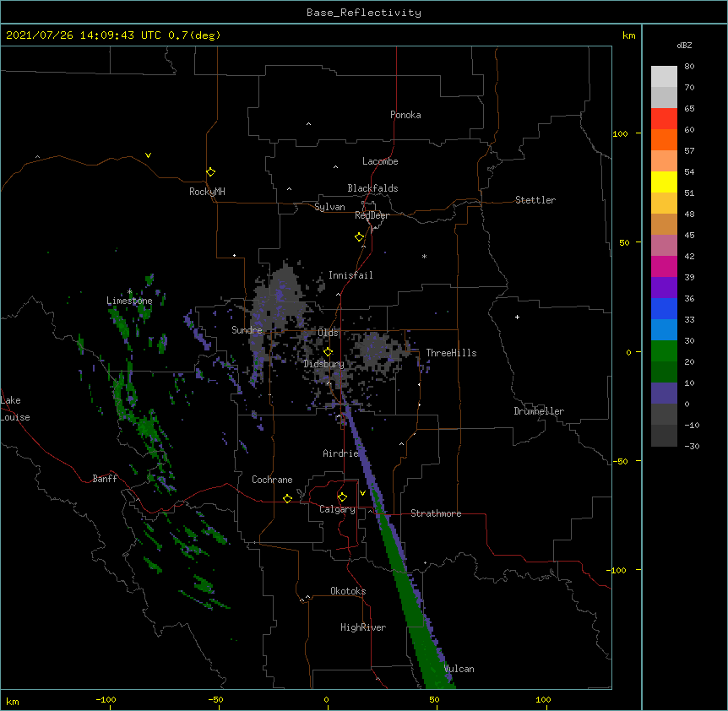Click the Sylvan map label
This screenshot has width=728, height=711.
[329, 207]
